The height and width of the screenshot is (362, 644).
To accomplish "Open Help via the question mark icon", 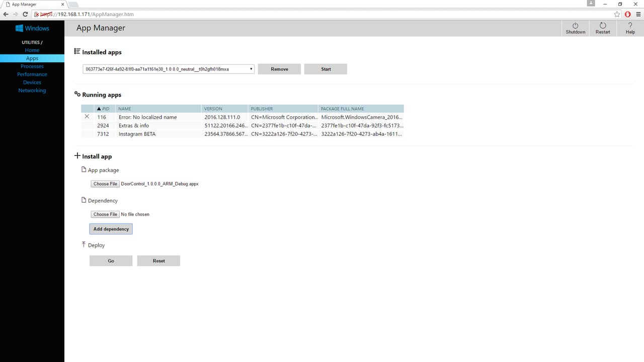I will (630, 25).
